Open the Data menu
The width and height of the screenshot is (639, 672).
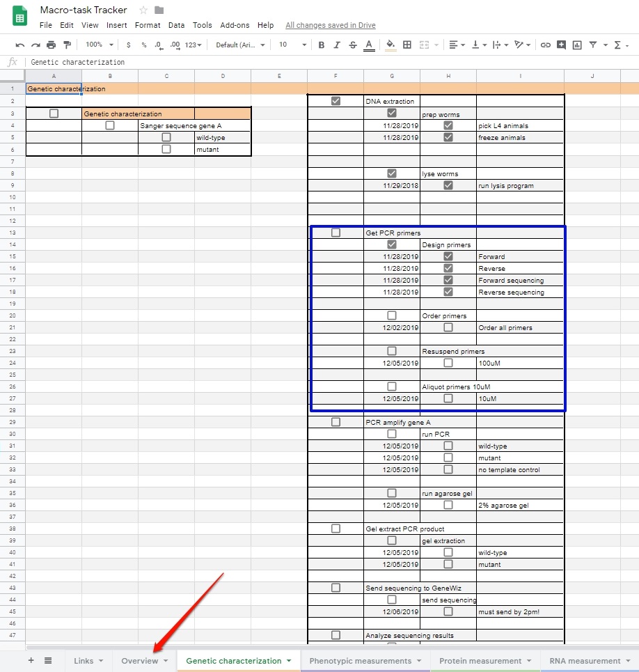(176, 25)
